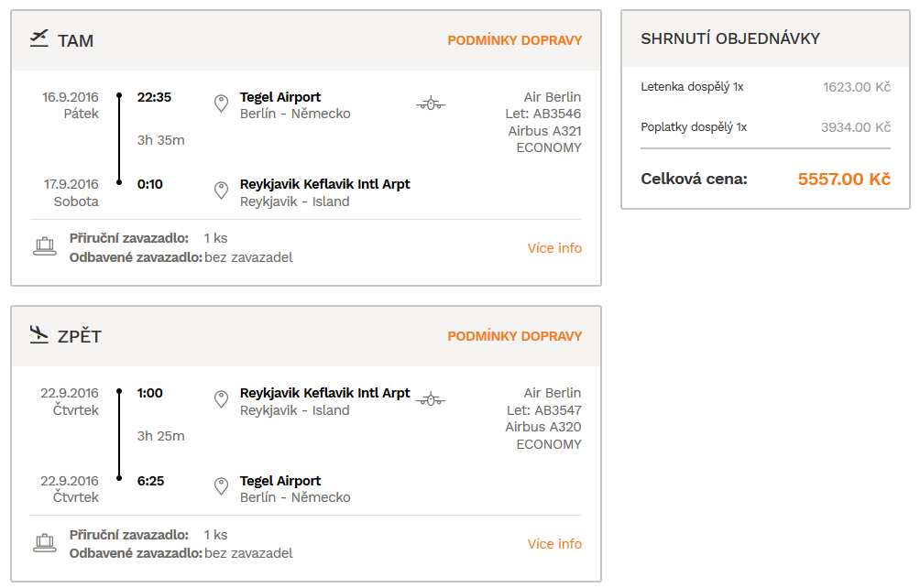
Task: Click the Letenka dospělý 1x line
Action: (766, 87)
